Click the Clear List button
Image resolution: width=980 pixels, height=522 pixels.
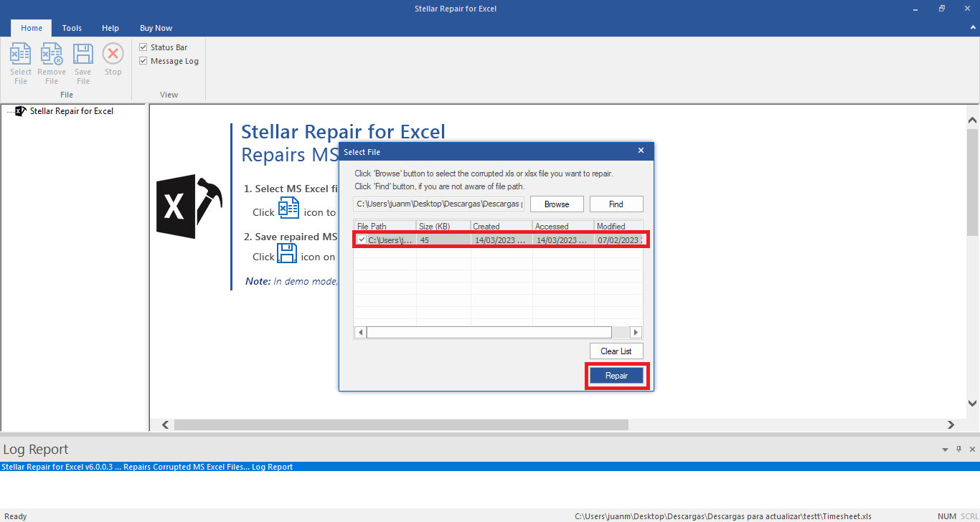click(x=616, y=351)
